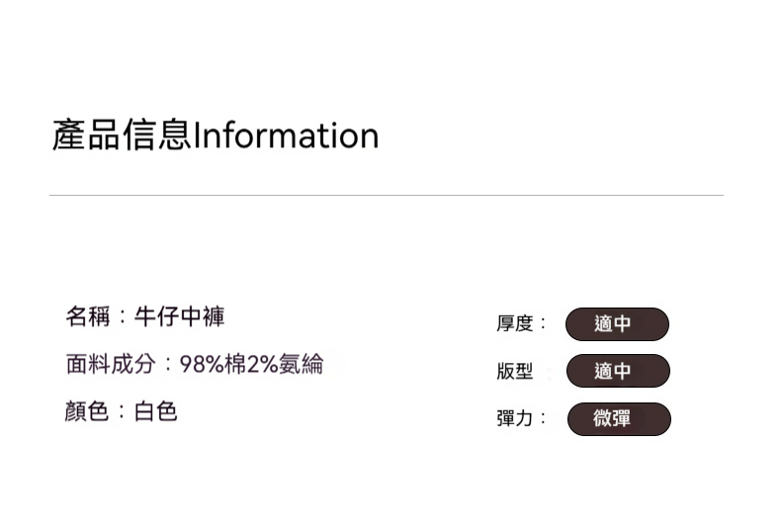The image size is (781, 532).
Task: Select the 牛仔中褲 product name text
Action: point(179,316)
